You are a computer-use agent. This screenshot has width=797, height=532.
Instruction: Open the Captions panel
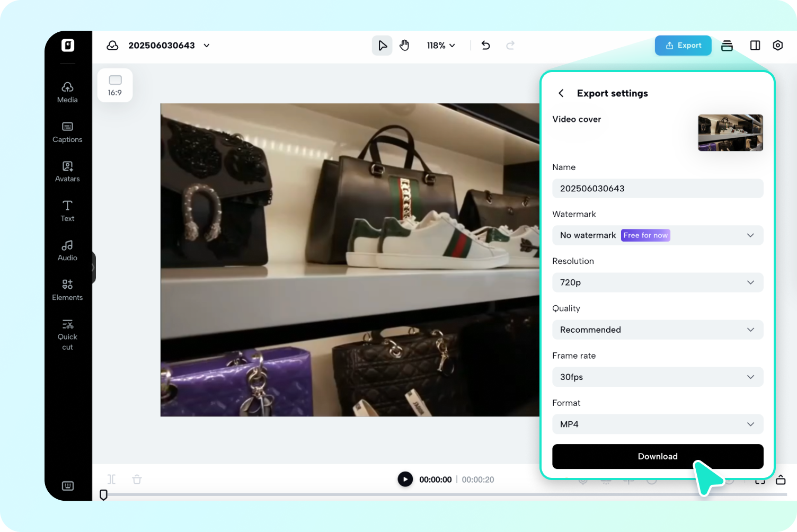[x=67, y=132]
